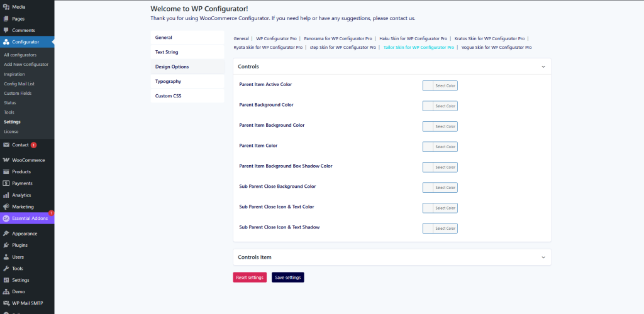Click the Controls section header title
The image size is (644, 314).
(x=248, y=67)
